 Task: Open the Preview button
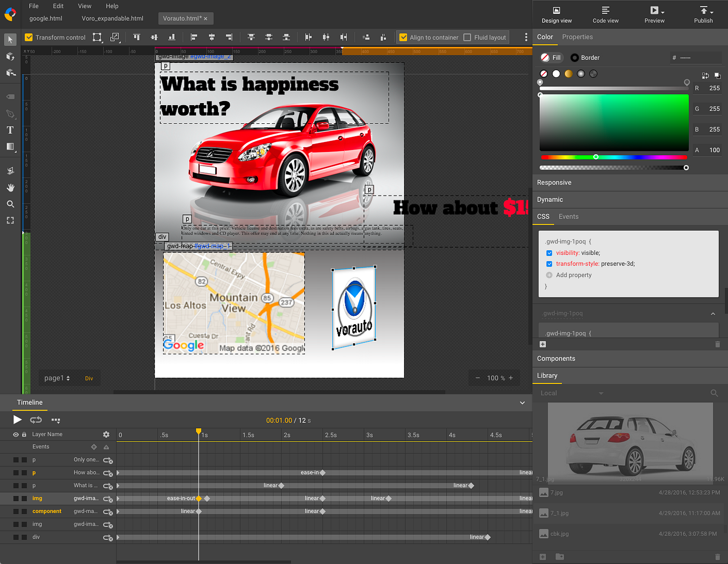654,15
